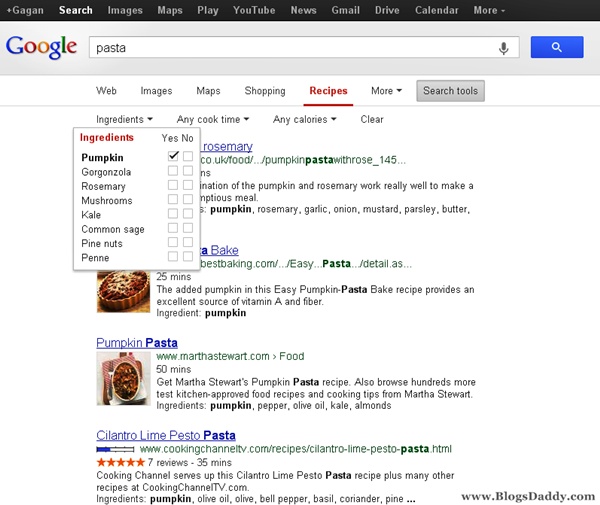Switch to the Maps results tab
This screenshot has width=600, height=505.
[x=208, y=91]
